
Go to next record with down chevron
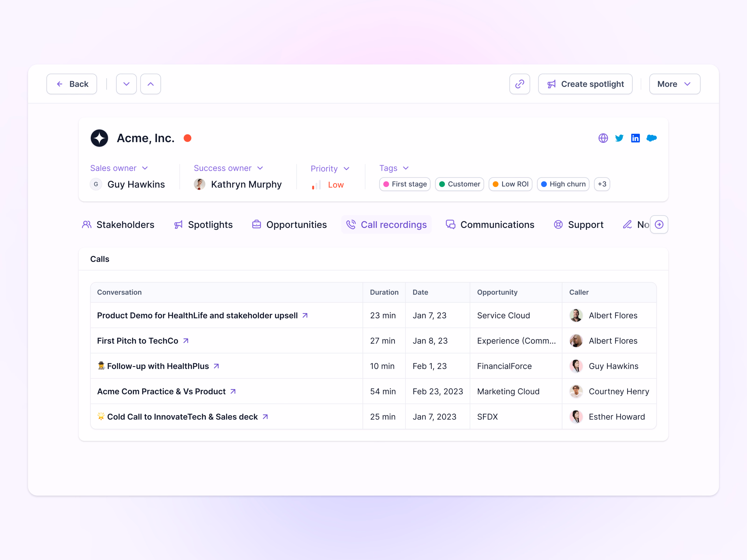point(126,84)
